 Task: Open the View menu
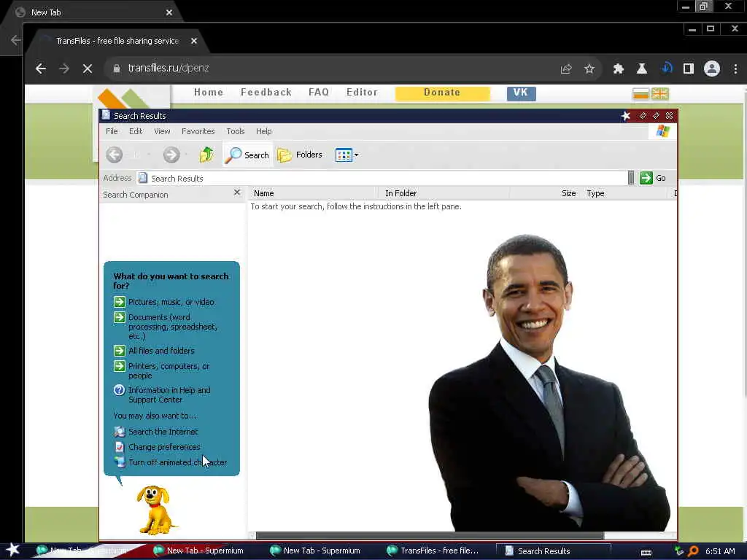coord(162,131)
